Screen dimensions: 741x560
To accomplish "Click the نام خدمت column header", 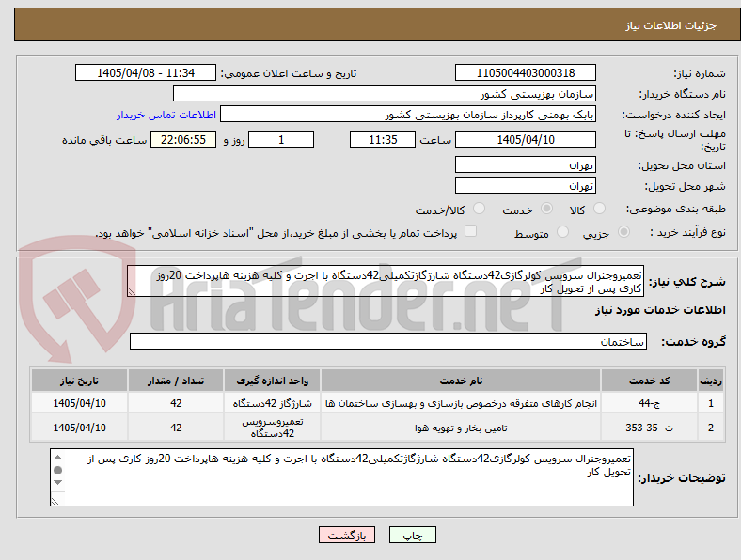I will pos(461,381).
